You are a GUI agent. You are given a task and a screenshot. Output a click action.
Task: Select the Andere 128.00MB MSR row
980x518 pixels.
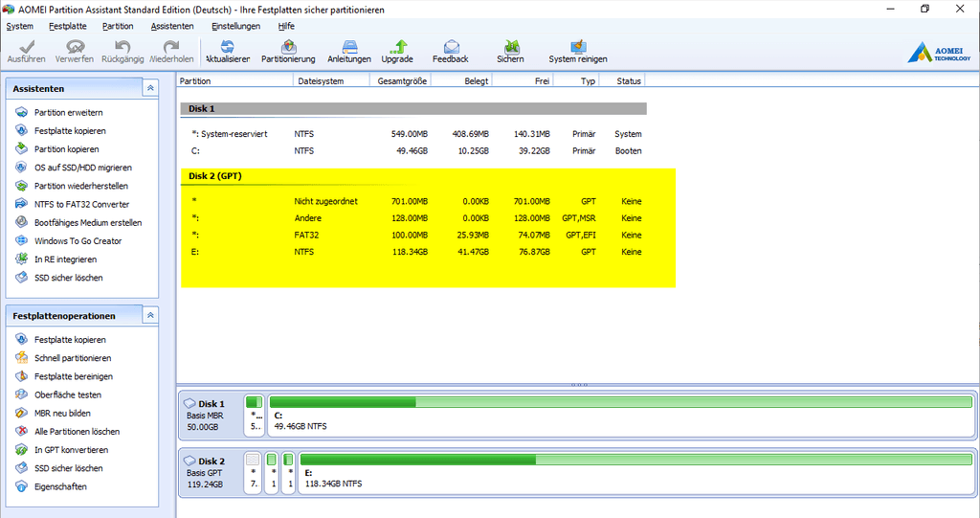pos(413,218)
